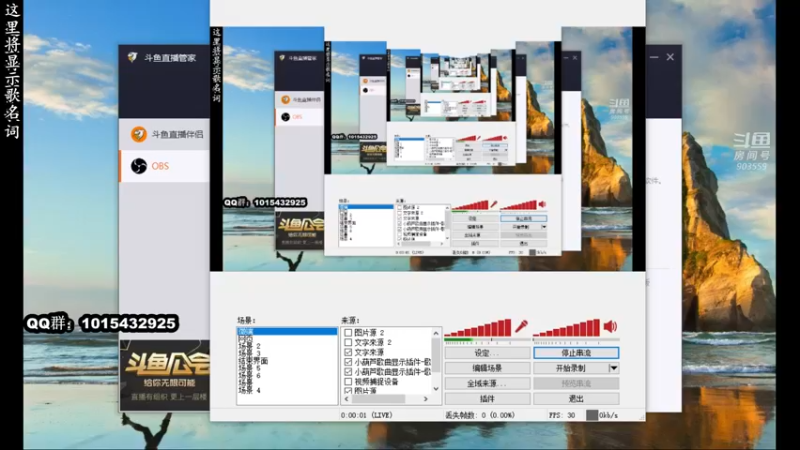This screenshot has height=450, width=800.
Task: Click the black OBS logo in the sidebar
Action: (138, 166)
